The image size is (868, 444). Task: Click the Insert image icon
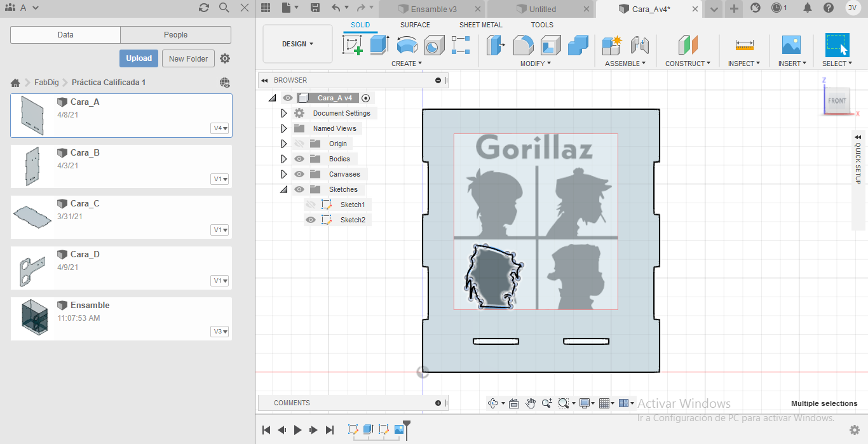(x=791, y=45)
